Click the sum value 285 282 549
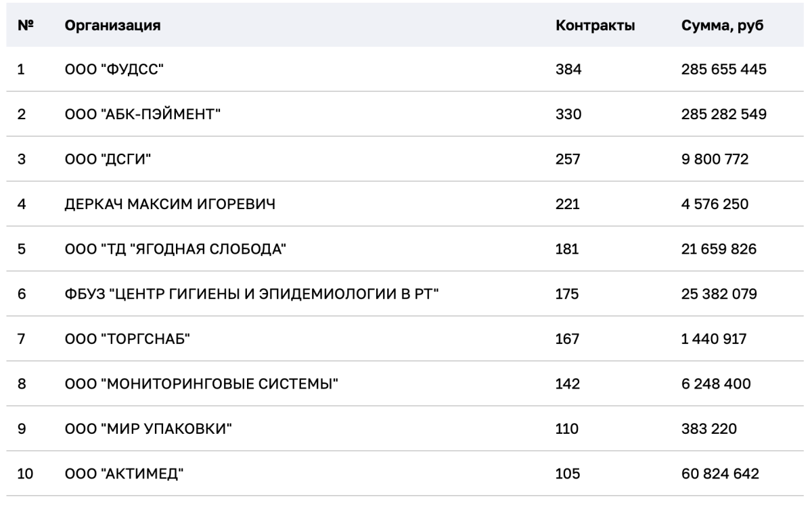The image size is (812, 509). click(724, 114)
